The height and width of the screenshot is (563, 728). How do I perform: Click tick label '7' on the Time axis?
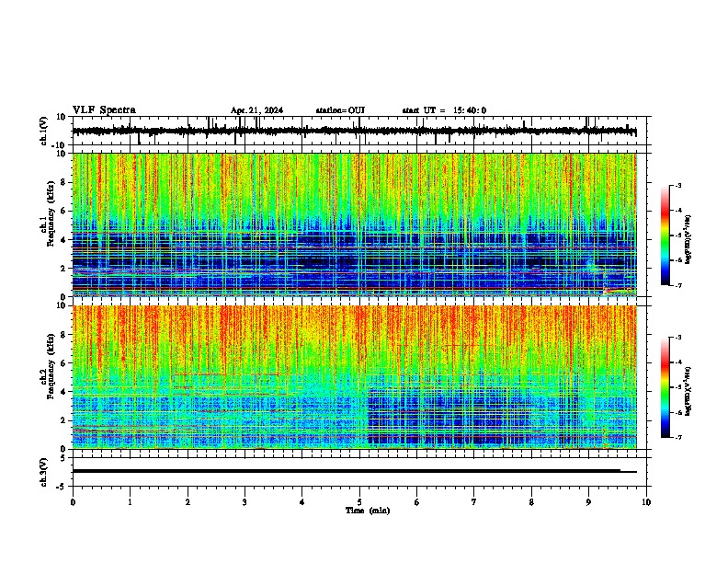click(x=474, y=502)
